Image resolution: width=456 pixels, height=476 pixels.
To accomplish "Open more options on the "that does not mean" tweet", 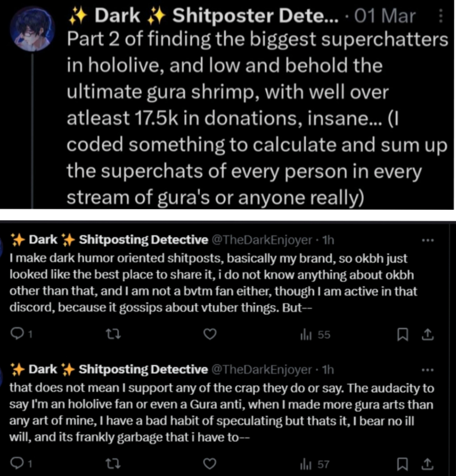I will (428, 370).
